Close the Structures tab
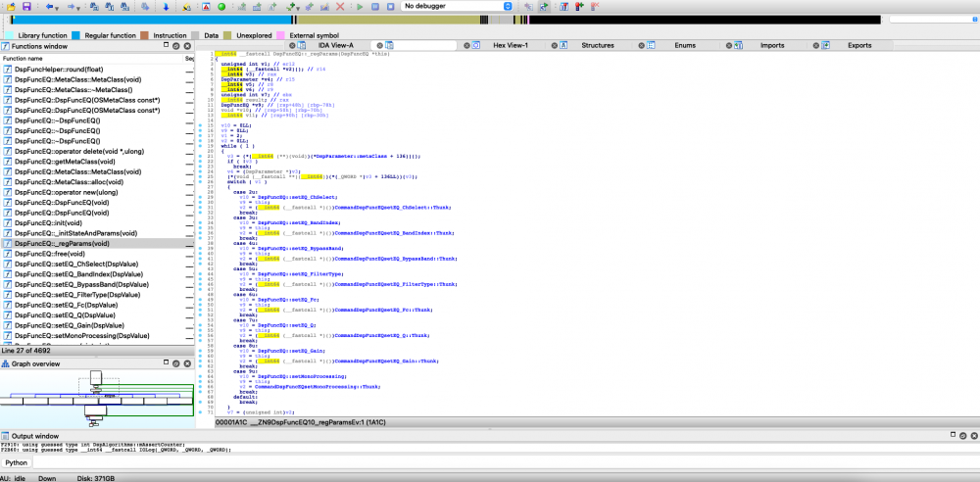 554,46
